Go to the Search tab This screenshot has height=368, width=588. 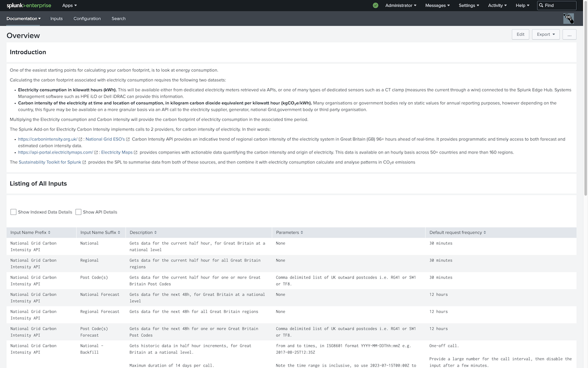[x=119, y=19]
